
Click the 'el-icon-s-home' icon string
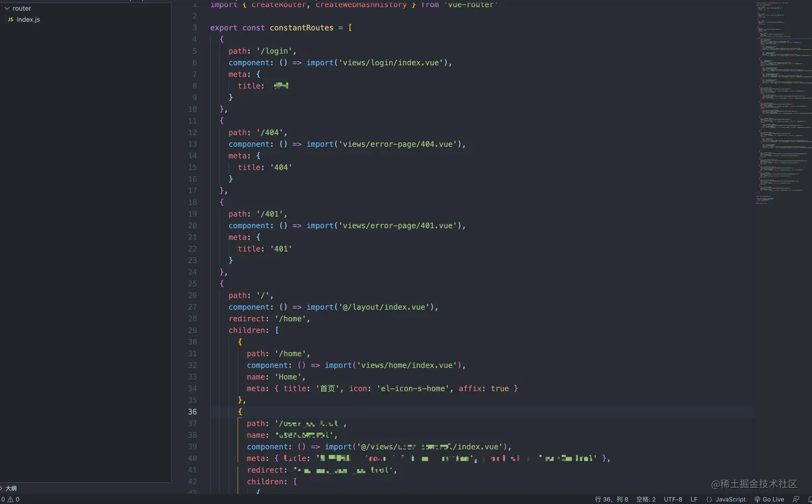(413, 389)
